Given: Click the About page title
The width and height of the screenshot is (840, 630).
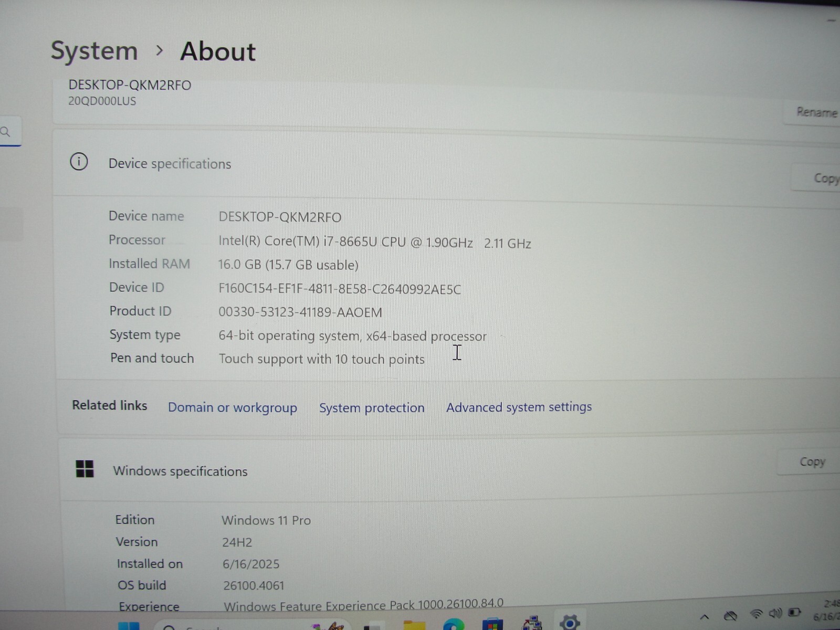Looking at the screenshot, I should [218, 51].
